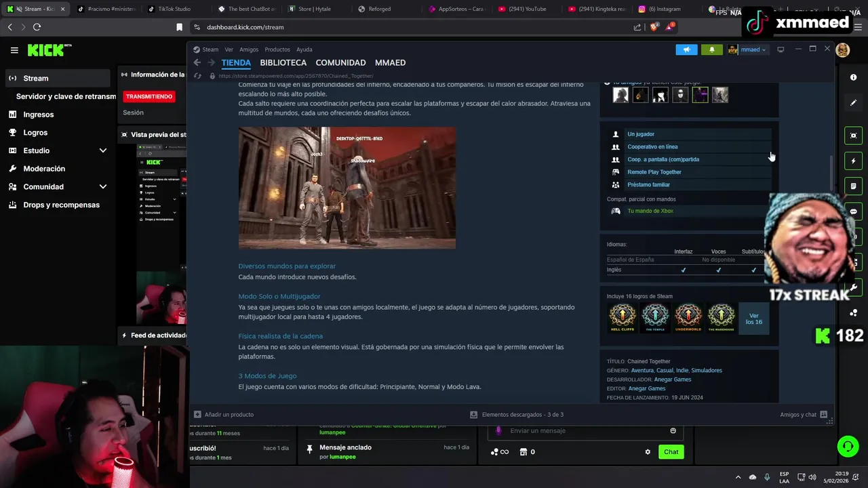Switch Steam to Big Picture mode
This screenshot has width=868, height=488.
pos(781,49)
